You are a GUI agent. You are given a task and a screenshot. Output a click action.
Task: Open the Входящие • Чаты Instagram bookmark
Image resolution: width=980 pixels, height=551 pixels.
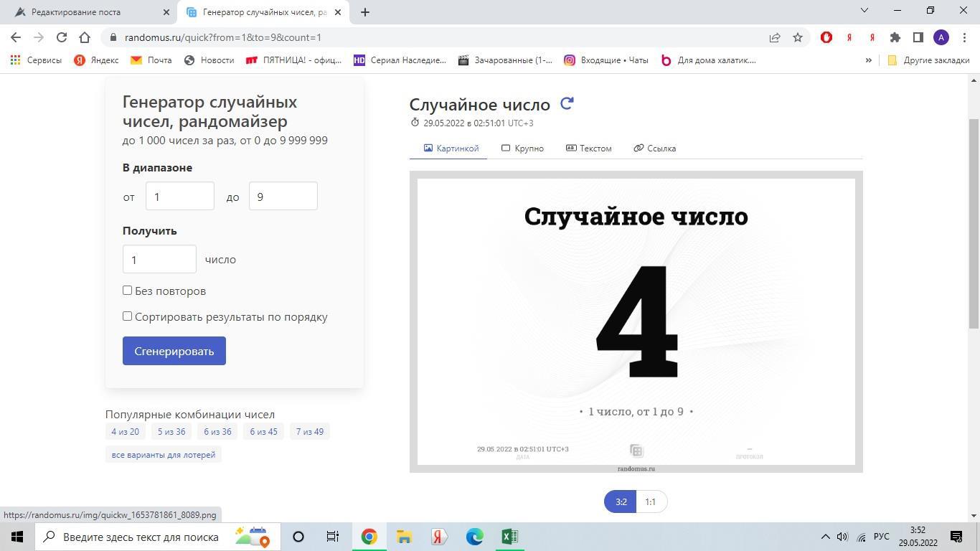pos(606,60)
